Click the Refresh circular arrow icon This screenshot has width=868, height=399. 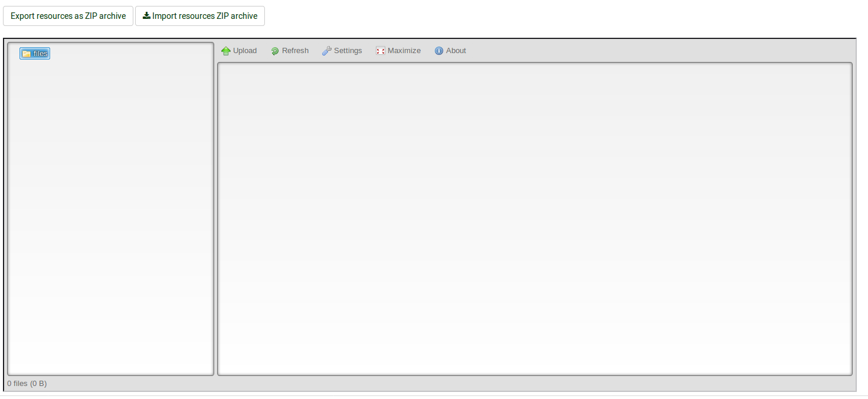click(x=275, y=51)
